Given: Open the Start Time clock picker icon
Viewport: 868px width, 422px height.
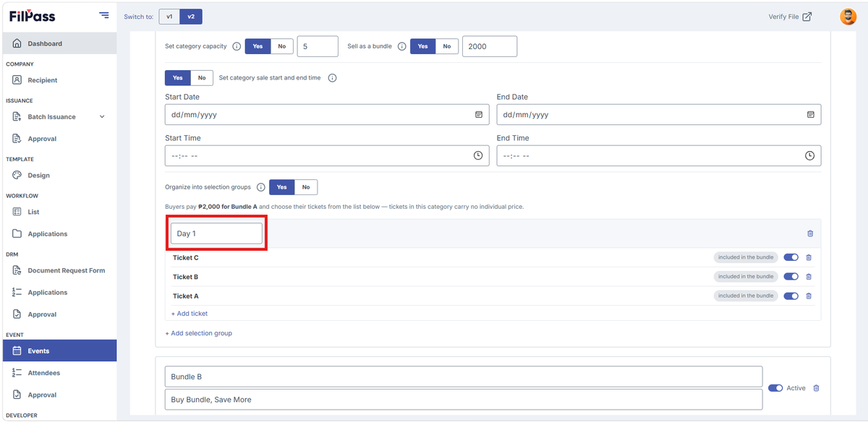Looking at the screenshot, I should click(x=478, y=155).
